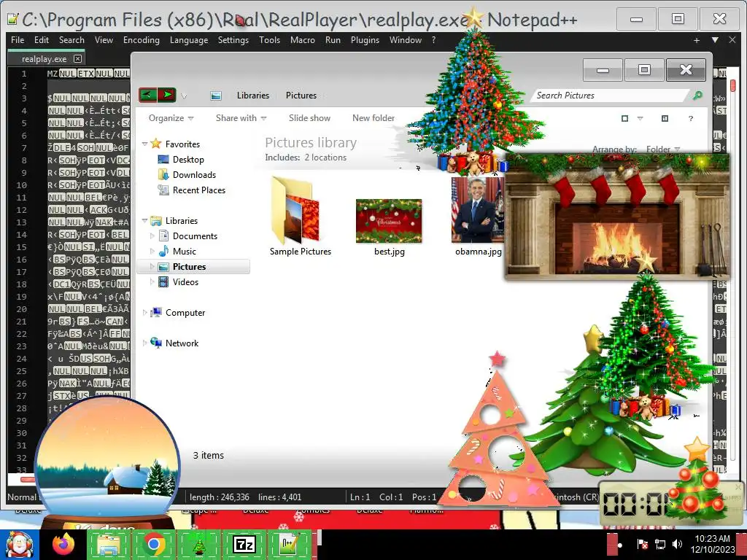The image size is (747, 560).
Task: Open the Organize dropdown menu
Action: pos(171,118)
